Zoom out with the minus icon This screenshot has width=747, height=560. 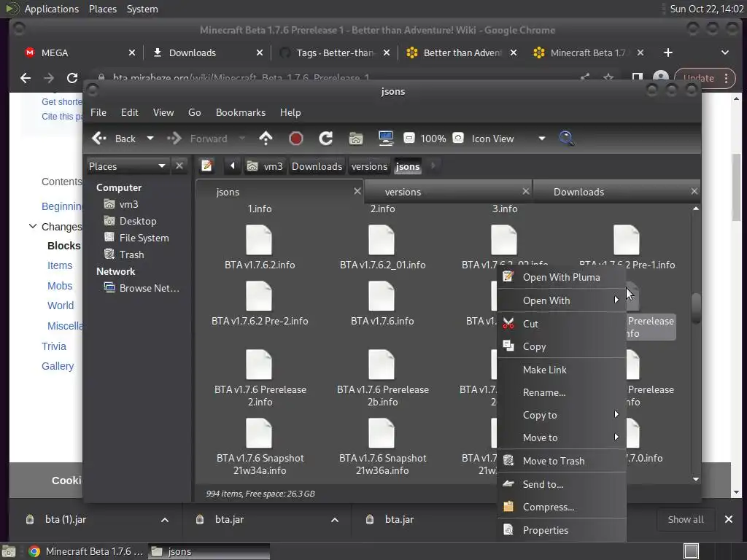tap(409, 138)
